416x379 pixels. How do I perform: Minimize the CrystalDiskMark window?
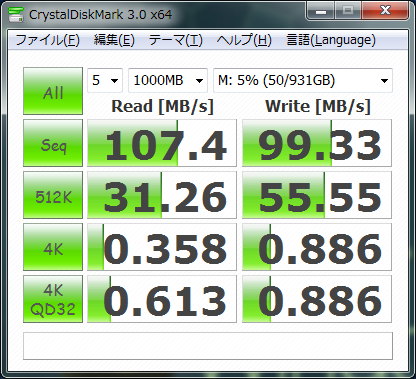click(321, 11)
